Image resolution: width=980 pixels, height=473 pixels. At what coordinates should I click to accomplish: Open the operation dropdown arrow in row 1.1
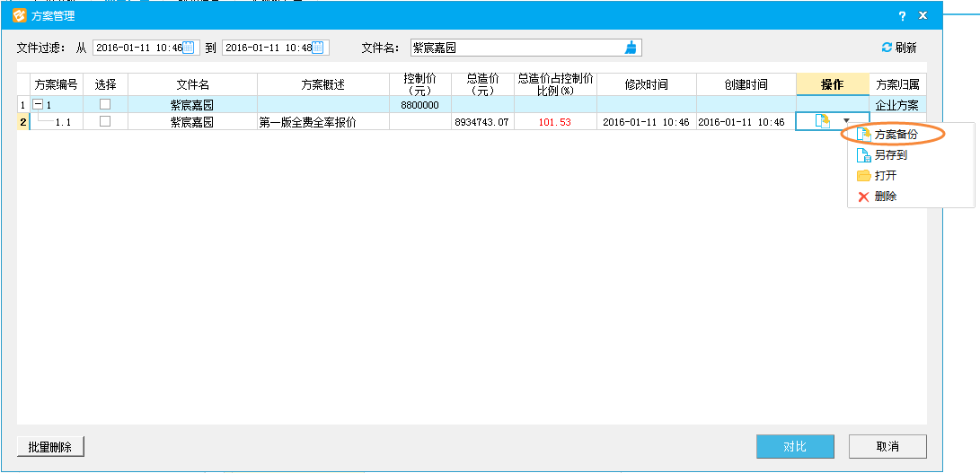[x=846, y=121]
